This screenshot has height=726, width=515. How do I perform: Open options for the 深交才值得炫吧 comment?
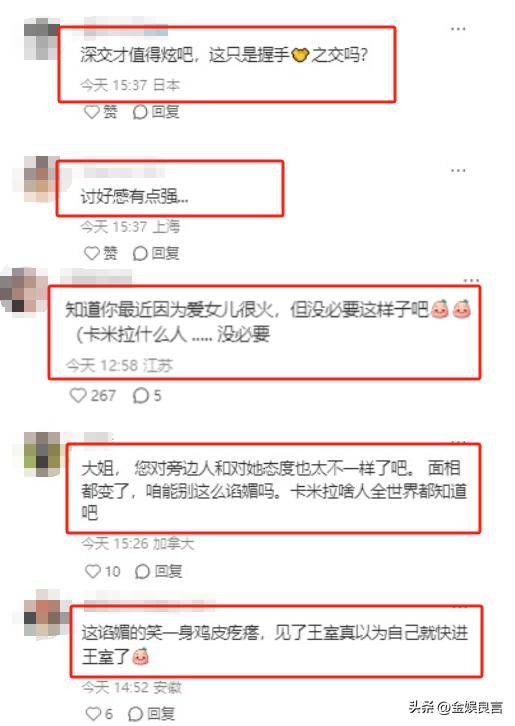pyautogui.click(x=458, y=29)
